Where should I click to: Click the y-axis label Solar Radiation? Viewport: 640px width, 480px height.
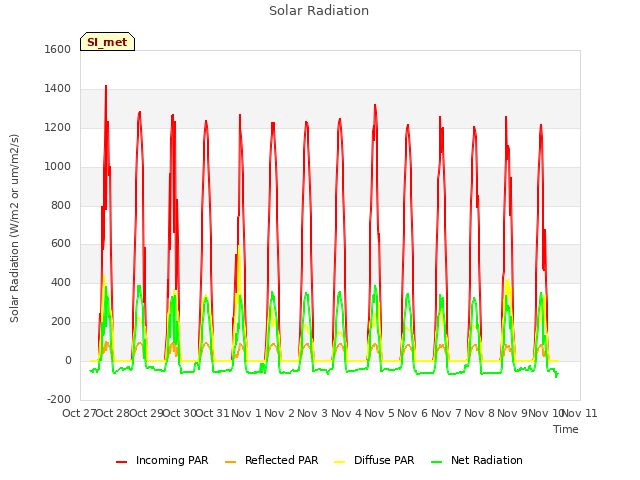click(14, 228)
